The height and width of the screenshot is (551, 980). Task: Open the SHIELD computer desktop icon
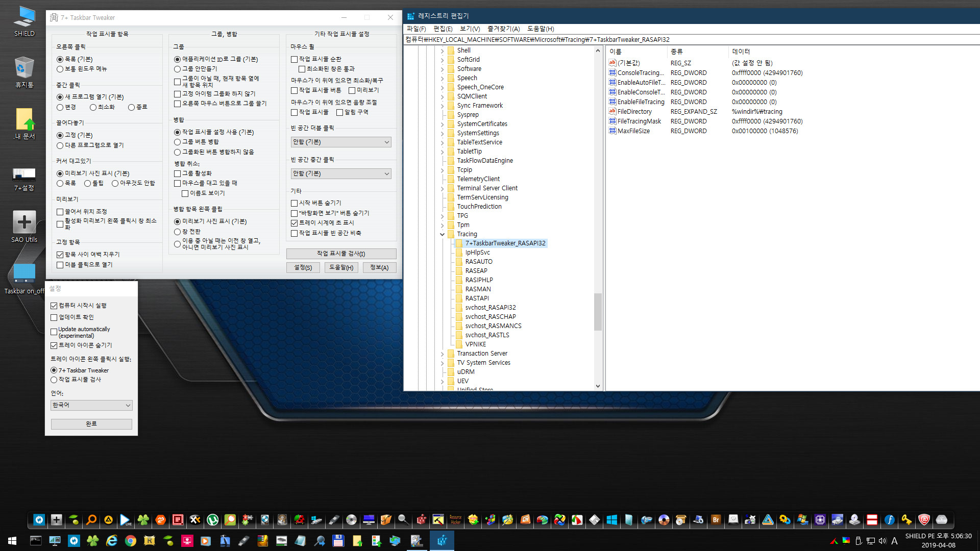coord(24,21)
